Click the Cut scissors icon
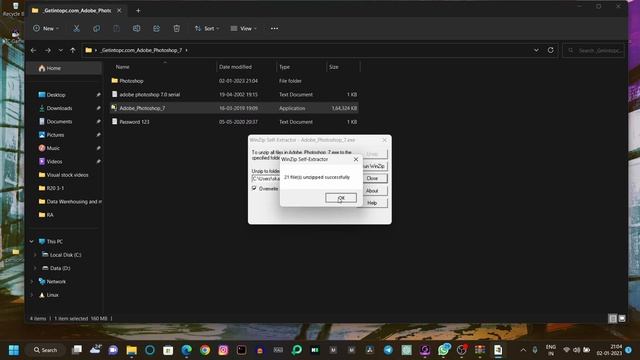Image resolution: width=640 pixels, height=360 pixels. 76,29
